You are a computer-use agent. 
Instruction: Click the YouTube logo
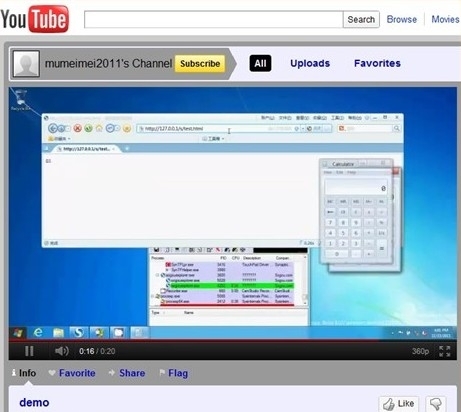(x=35, y=19)
